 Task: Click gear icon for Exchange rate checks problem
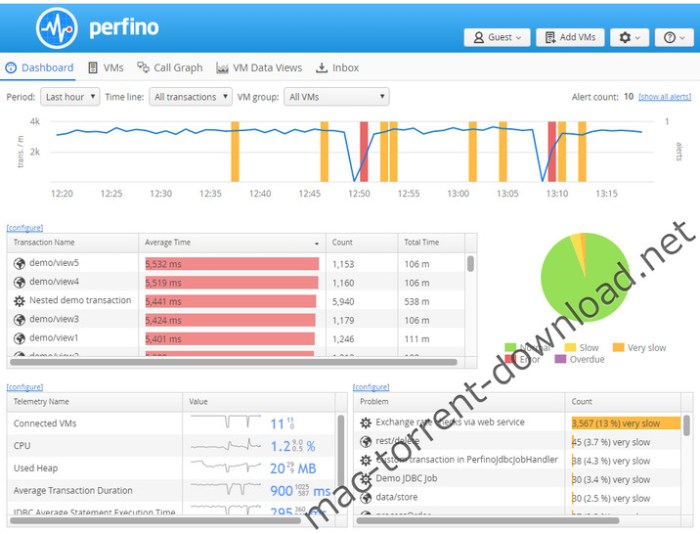(x=366, y=423)
